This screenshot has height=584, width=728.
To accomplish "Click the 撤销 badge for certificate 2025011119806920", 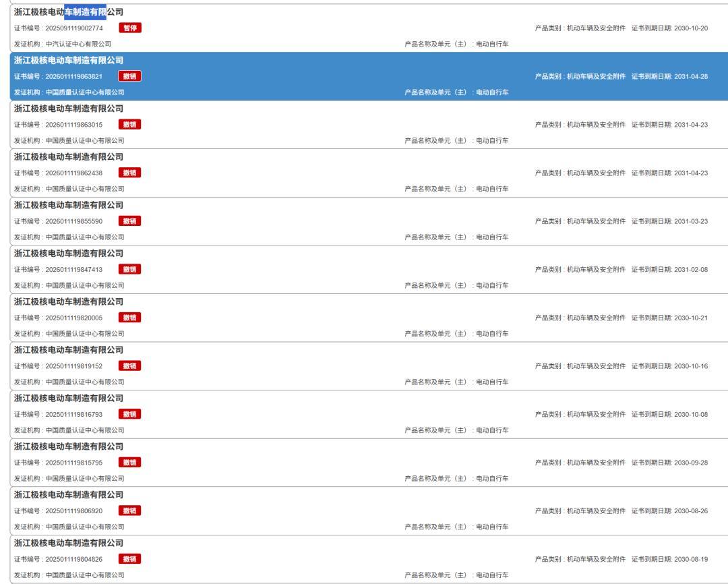I will click(x=129, y=511).
